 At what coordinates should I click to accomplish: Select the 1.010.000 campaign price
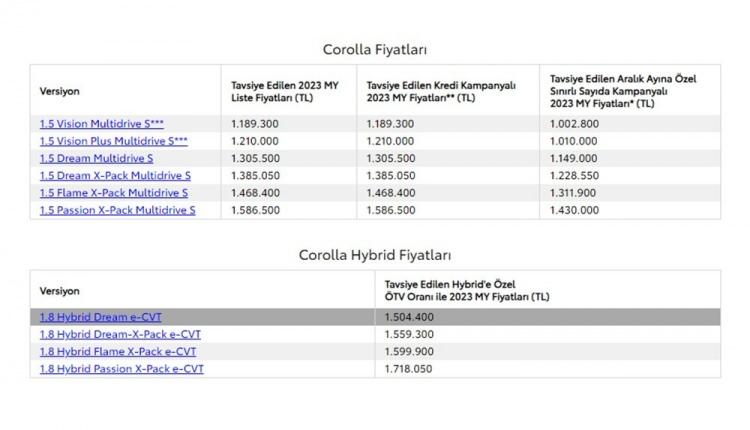tap(573, 141)
